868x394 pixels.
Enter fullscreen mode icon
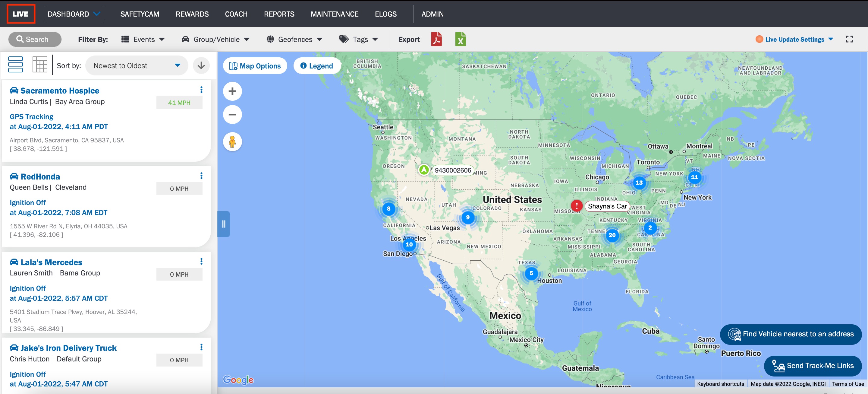(850, 39)
